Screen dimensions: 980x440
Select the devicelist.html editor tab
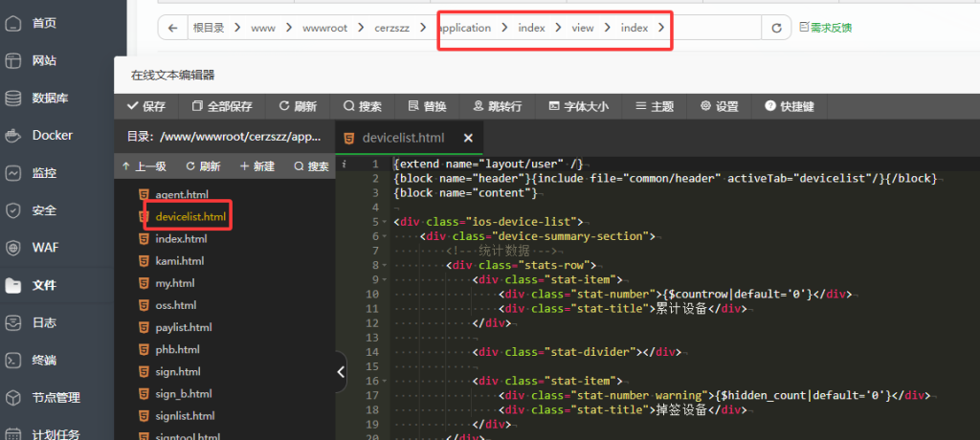pyautogui.click(x=402, y=138)
